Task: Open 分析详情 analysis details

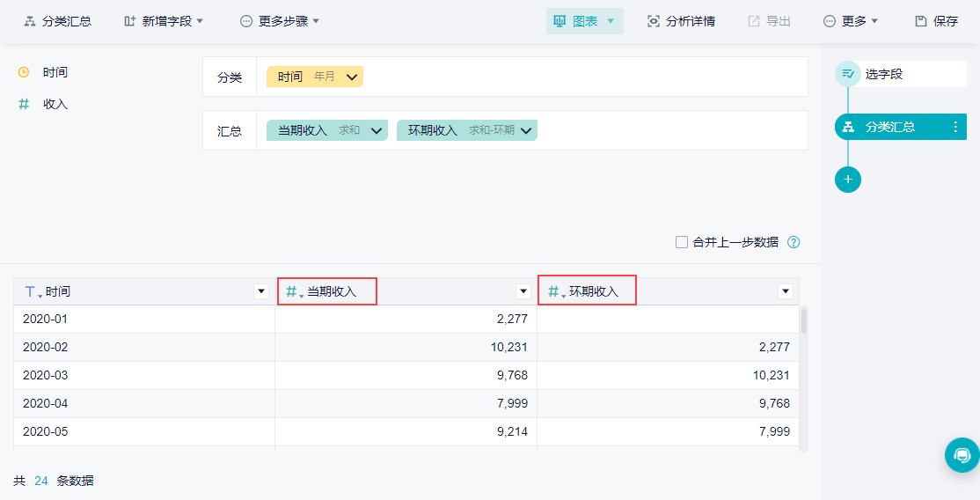Action: pyautogui.click(x=681, y=21)
